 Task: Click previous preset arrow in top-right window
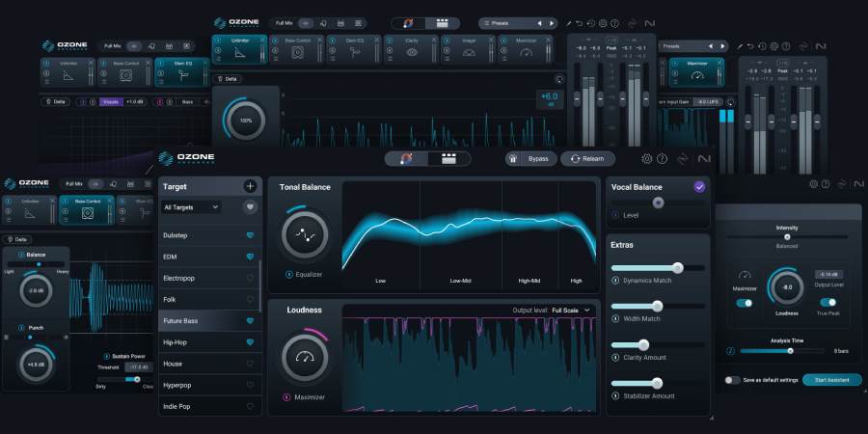(x=712, y=46)
